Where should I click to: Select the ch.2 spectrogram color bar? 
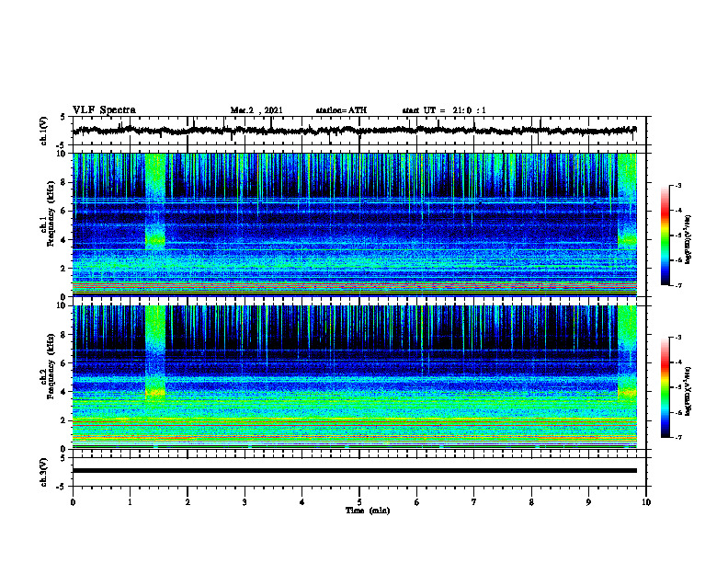coord(665,387)
